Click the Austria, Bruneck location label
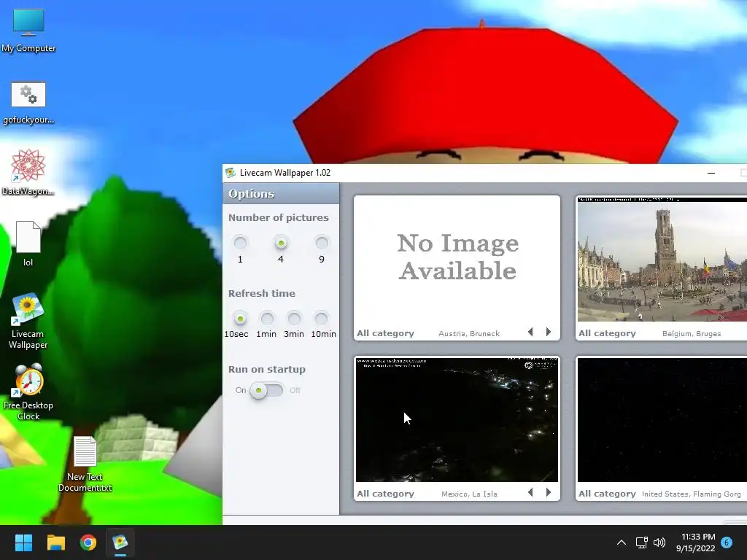This screenshot has width=747, height=560. [x=469, y=334]
